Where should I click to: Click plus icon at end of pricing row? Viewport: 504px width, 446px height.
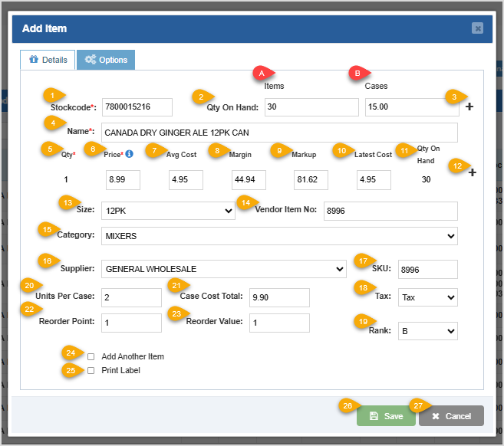pos(473,172)
